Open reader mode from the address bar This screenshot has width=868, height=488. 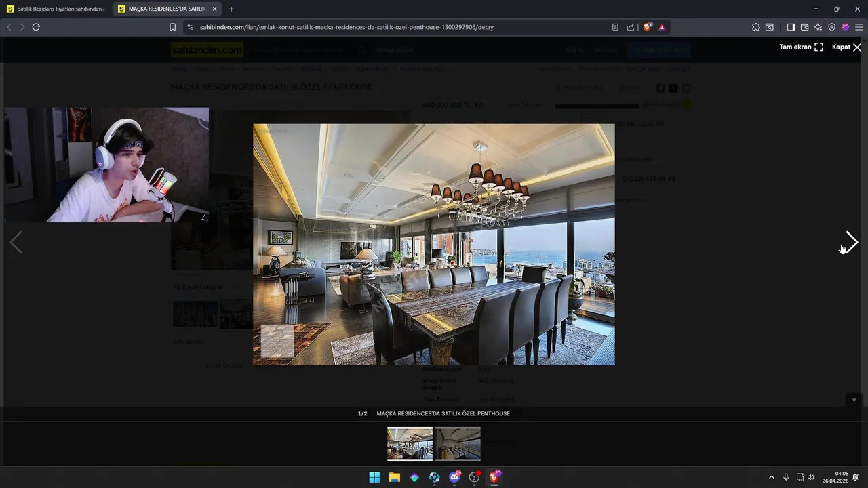coord(615,27)
